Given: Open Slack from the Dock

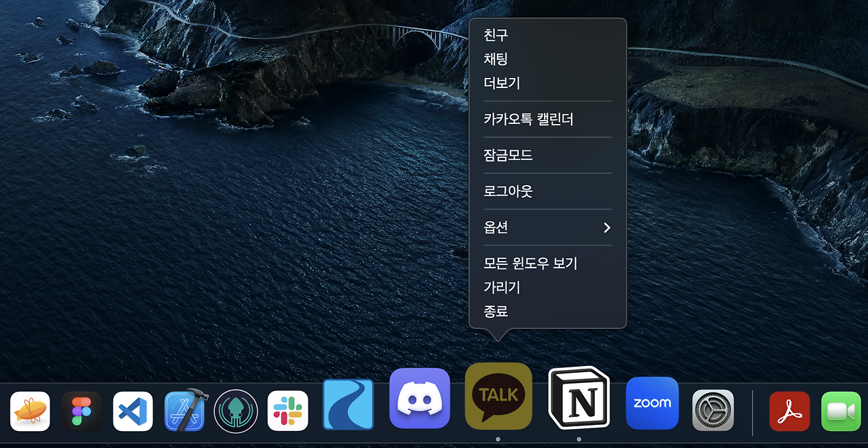Looking at the screenshot, I should (x=287, y=411).
